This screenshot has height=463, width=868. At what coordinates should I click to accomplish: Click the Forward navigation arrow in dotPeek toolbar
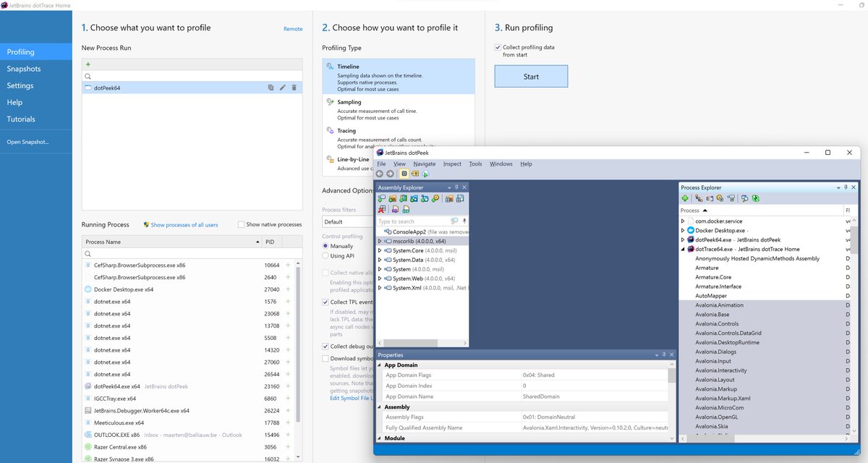pos(391,174)
